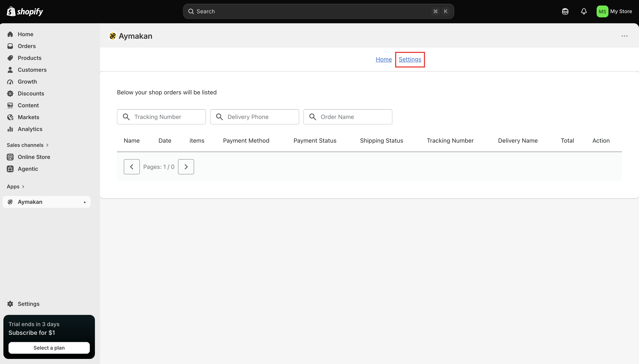Open the Aymakan Home link
This screenshot has width=639, height=364.
[383, 59]
